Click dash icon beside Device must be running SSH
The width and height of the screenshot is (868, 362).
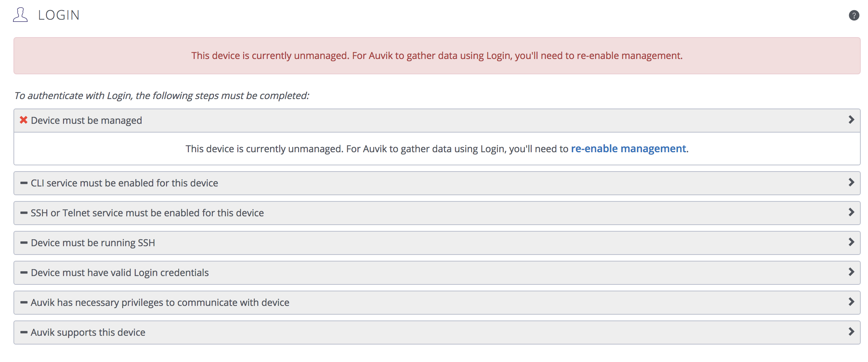coord(24,243)
